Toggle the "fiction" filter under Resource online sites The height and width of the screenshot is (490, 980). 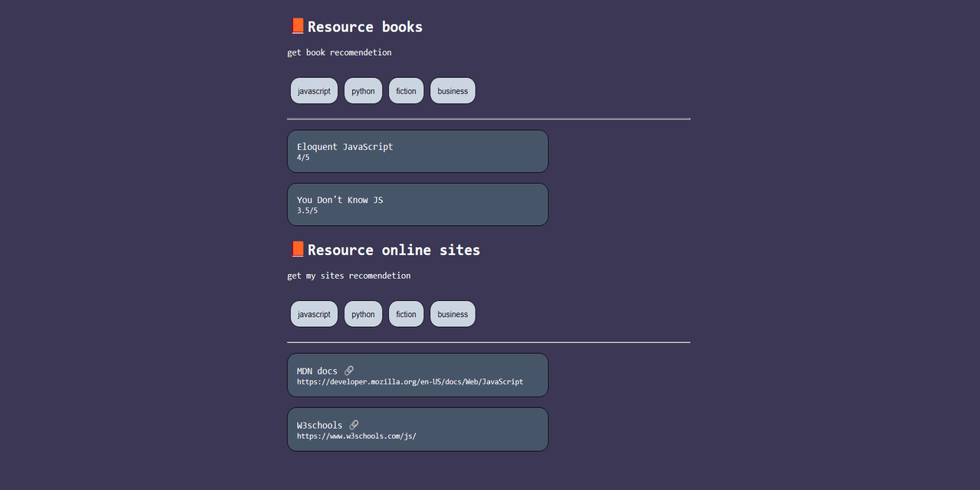click(406, 314)
